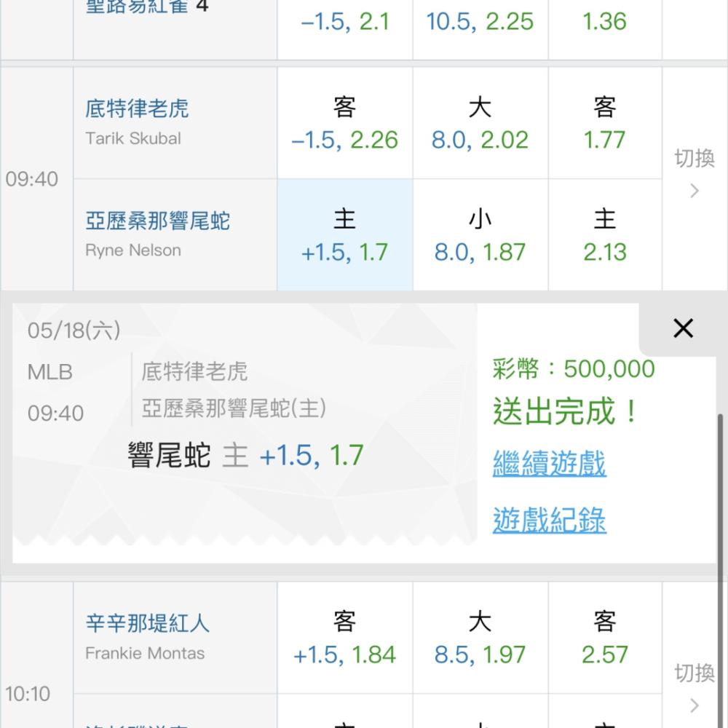Select the 10.5, 2.25 total odds cell

click(480, 22)
